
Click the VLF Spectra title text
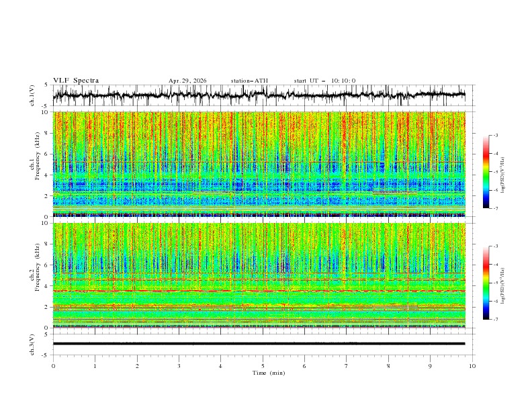76,81
